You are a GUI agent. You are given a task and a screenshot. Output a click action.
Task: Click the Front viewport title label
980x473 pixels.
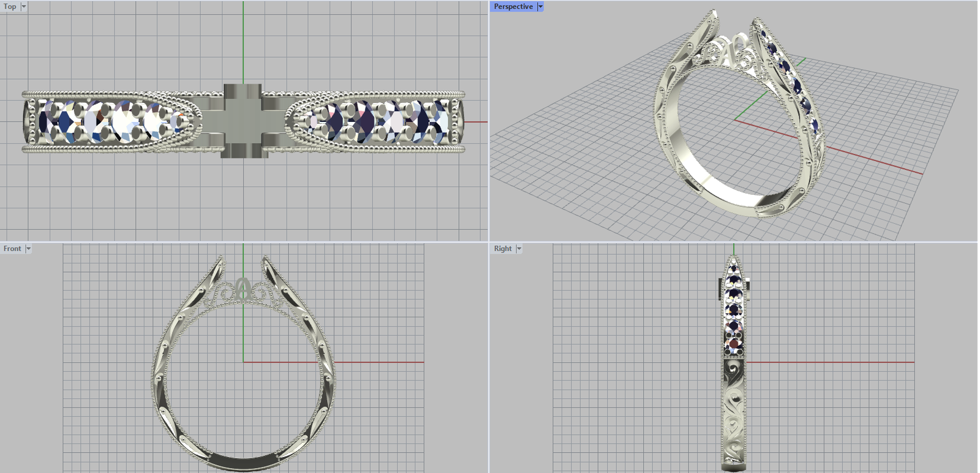(x=12, y=248)
